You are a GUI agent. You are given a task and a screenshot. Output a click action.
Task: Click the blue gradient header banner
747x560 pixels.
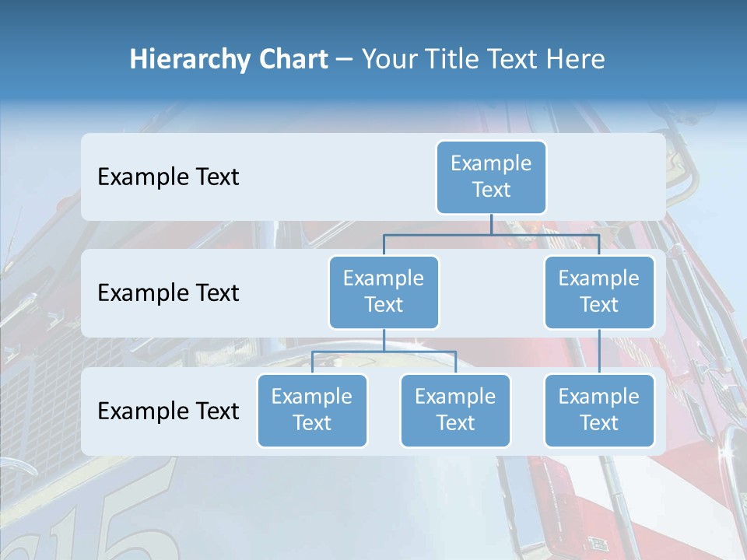[x=373, y=23]
